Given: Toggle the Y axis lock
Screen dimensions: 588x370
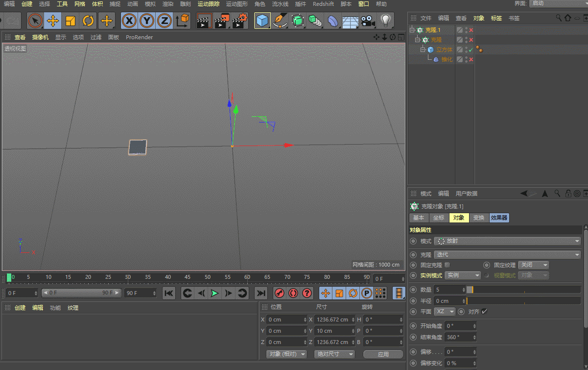Looking at the screenshot, I should (x=146, y=21).
